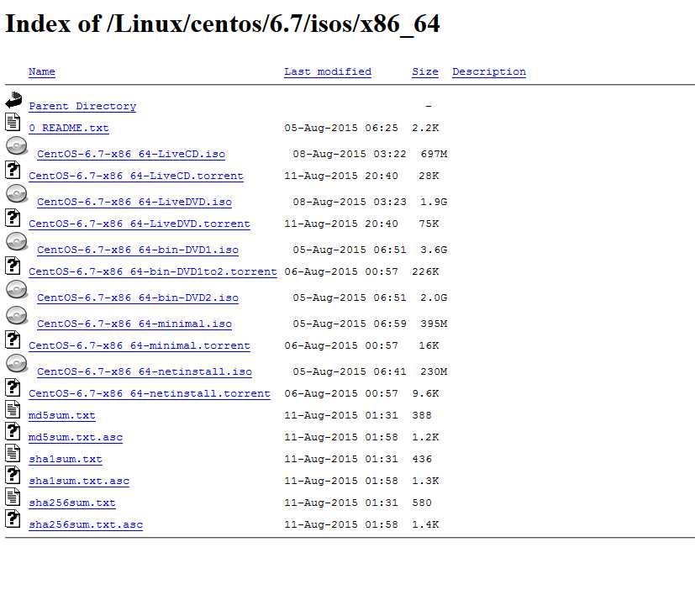
Task: Go up to the Parent Directory
Action: [x=82, y=107]
